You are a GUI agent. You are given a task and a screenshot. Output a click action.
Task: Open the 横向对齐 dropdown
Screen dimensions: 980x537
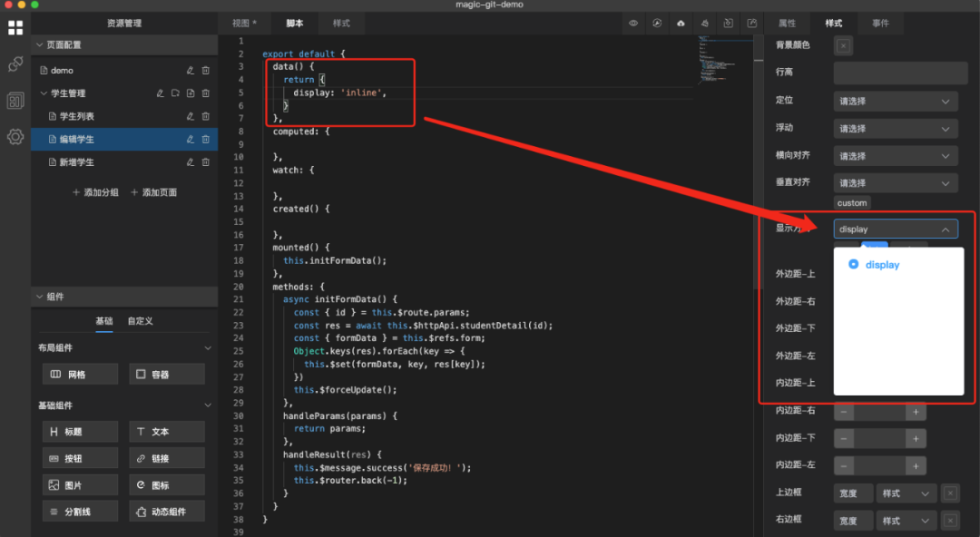(x=896, y=156)
